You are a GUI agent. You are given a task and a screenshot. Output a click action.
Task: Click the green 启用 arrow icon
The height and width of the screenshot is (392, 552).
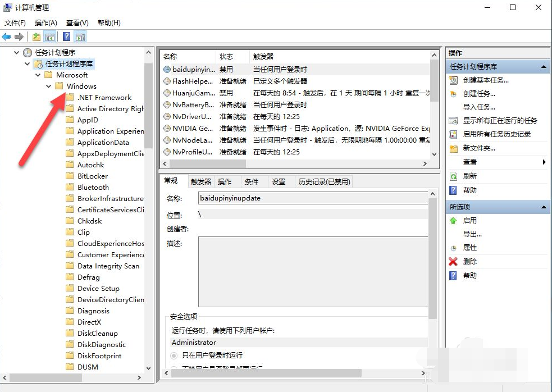[453, 220]
